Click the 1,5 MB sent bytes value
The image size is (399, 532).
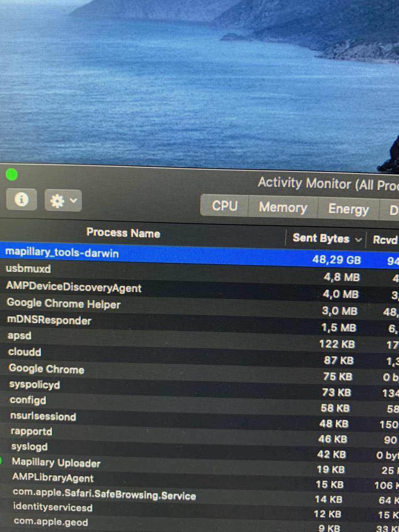pyautogui.click(x=339, y=328)
